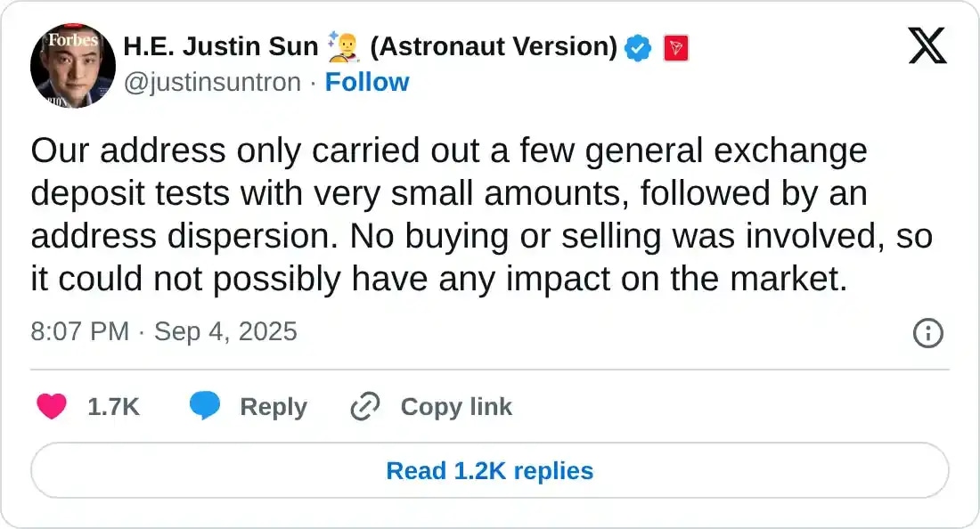Click the heart like icon
Image resolution: width=980 pixels, height=529 pixels.
coord(52,407)
